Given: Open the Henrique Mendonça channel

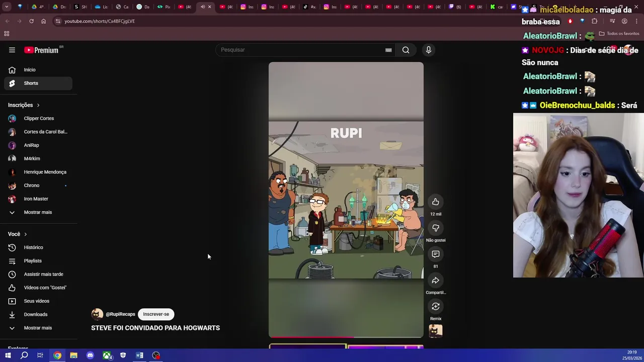Looking at the screenshot, I should coord(38,172).
